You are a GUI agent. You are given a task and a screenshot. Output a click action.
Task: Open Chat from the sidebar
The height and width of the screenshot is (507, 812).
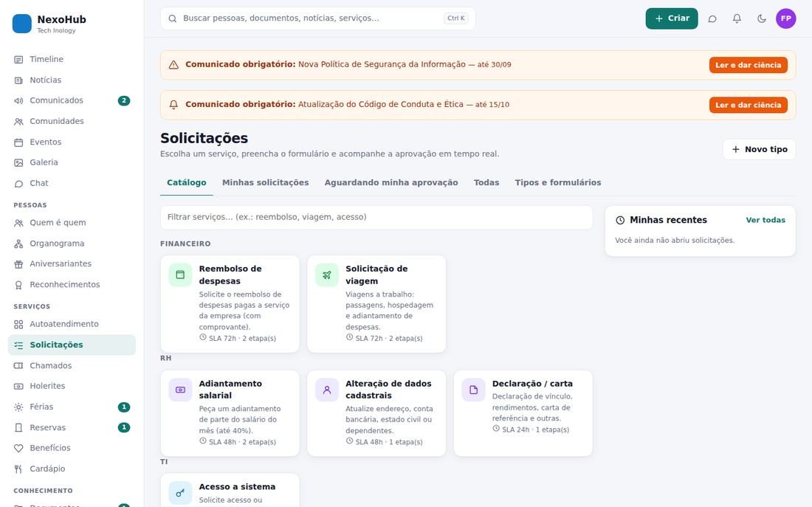tap(72, 183)
